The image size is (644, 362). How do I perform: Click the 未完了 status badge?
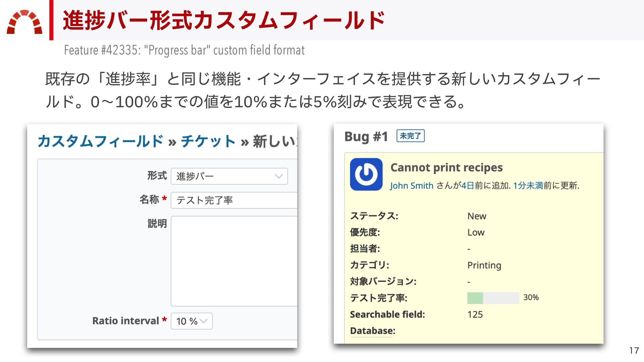coord(410,136)
